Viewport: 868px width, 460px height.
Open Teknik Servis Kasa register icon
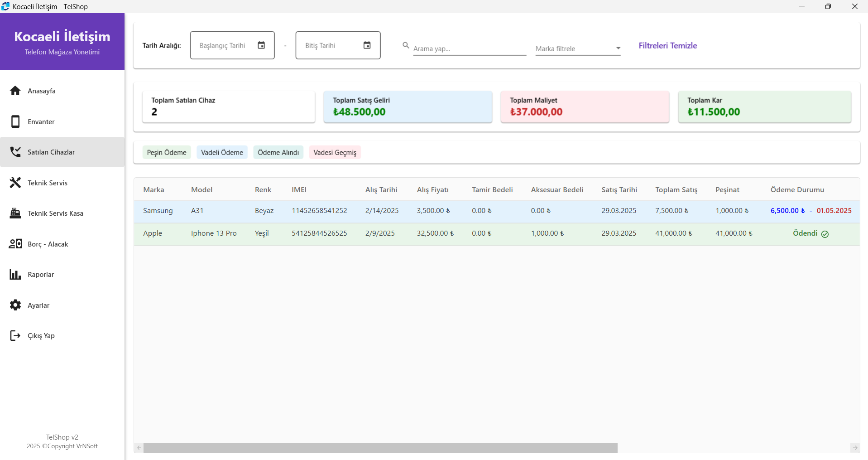coord(15,213)
